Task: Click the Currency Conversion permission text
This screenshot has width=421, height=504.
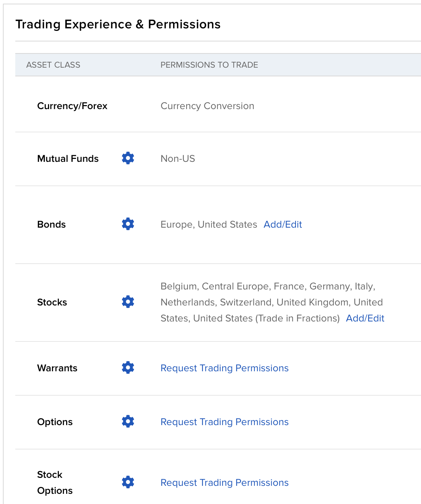Action: (207, 106)
